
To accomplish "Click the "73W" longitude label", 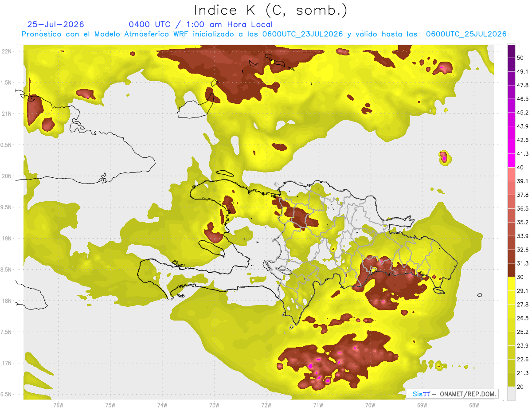I will click(214, 405).
